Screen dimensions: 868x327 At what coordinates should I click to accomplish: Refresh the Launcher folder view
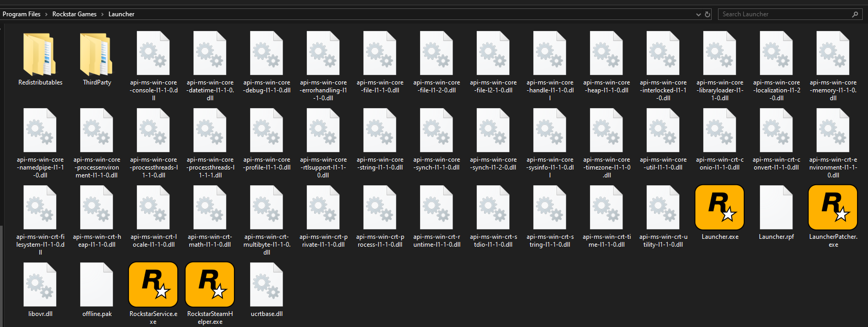pyautogui.click(x=708, y=14)
